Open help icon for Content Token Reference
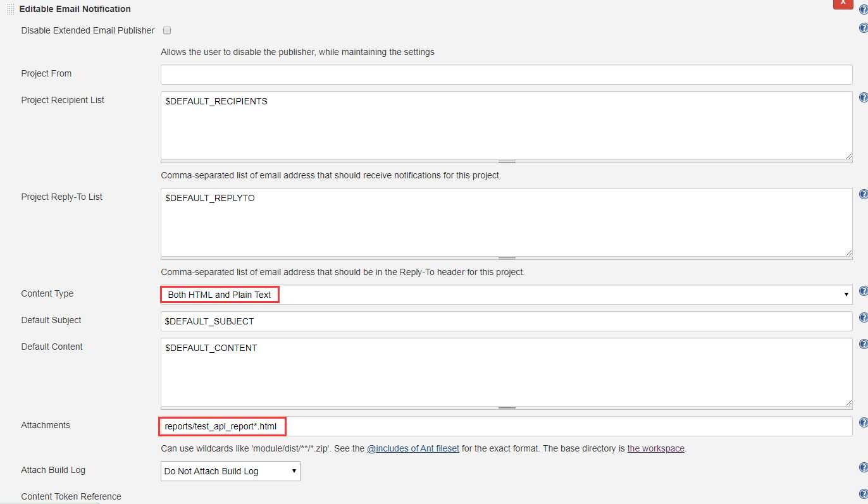The height and width of the screenshot is (504, 868). tap(864, 495)
